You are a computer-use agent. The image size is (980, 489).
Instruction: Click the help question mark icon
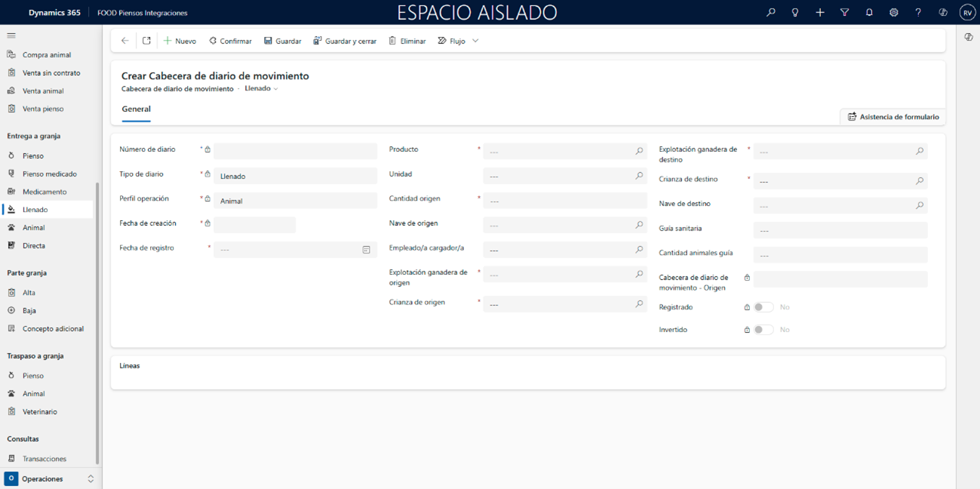(x=918, y=13)
